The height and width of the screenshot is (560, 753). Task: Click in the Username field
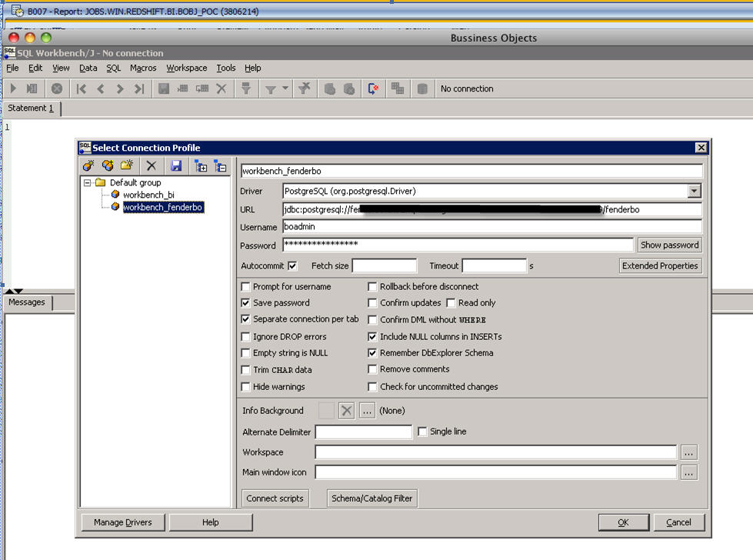[x=492, y=227]
